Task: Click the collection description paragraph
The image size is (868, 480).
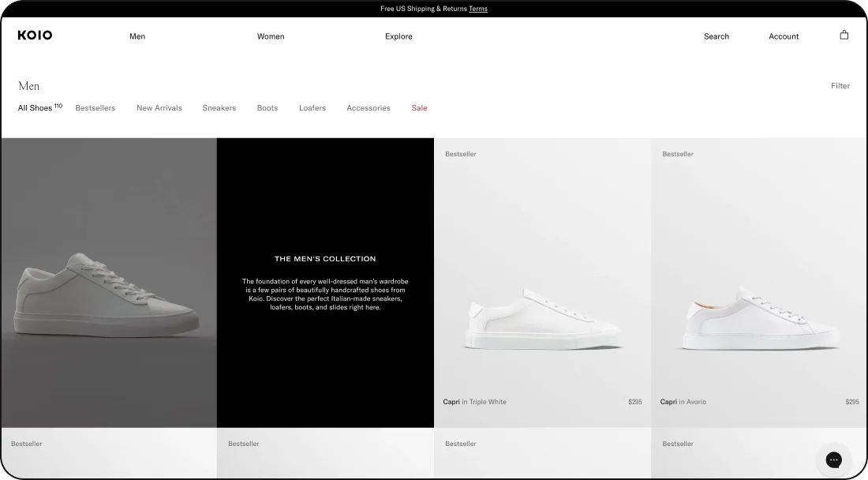Action: point(325,294)
